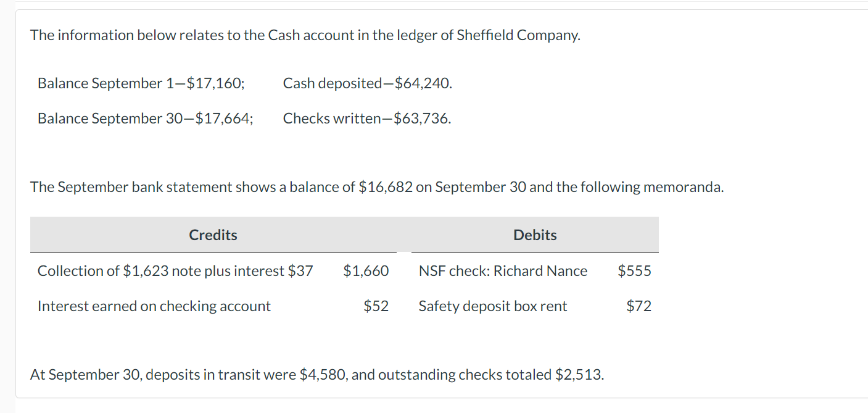
Task: Click the Debits column header
Action: [x=535, y=235]
